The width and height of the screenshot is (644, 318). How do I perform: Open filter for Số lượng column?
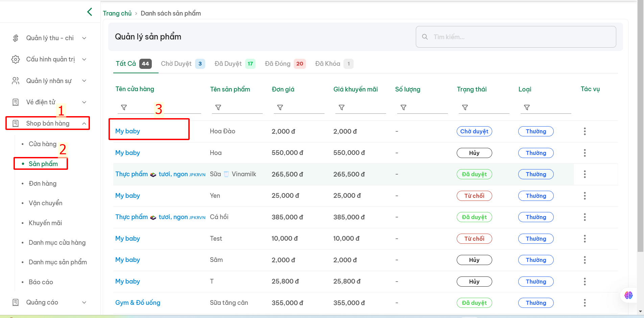point(403,107)
